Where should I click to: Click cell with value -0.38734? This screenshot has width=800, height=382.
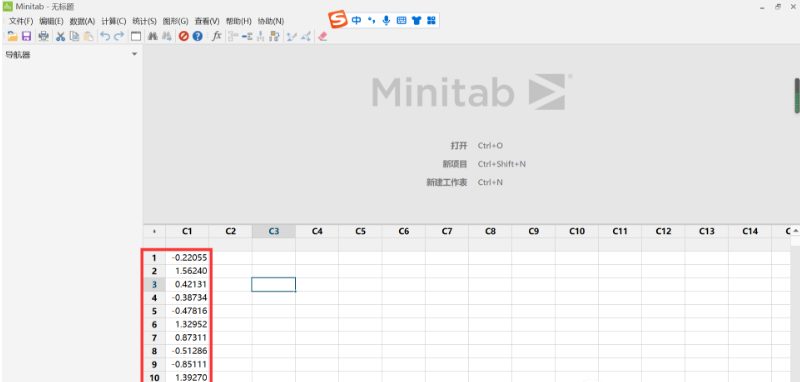pyautogui.click(x=187, y=298)
